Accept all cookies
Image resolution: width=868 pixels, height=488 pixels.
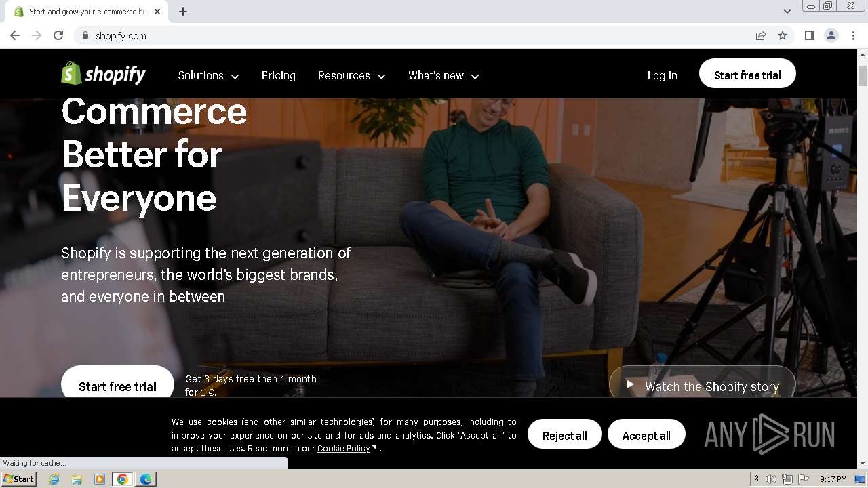click(x=646, y=435)
